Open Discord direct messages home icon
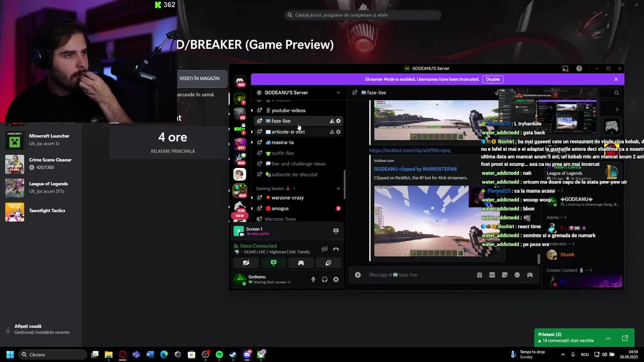 click(x=240, y=81)
